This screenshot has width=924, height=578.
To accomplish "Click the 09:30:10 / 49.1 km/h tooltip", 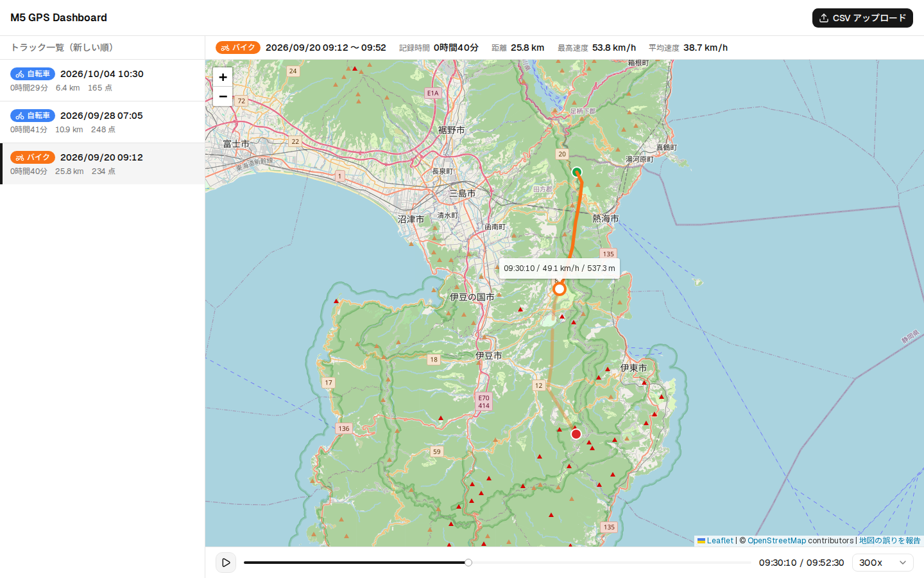I will coord(560,268).
